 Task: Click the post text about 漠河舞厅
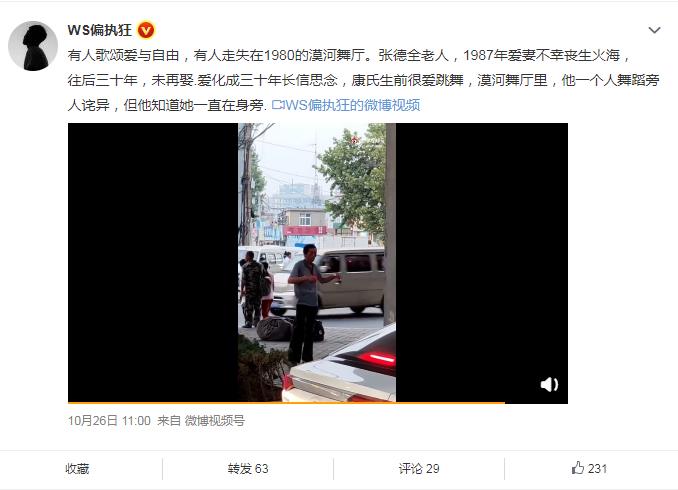[x=363, y=80]
